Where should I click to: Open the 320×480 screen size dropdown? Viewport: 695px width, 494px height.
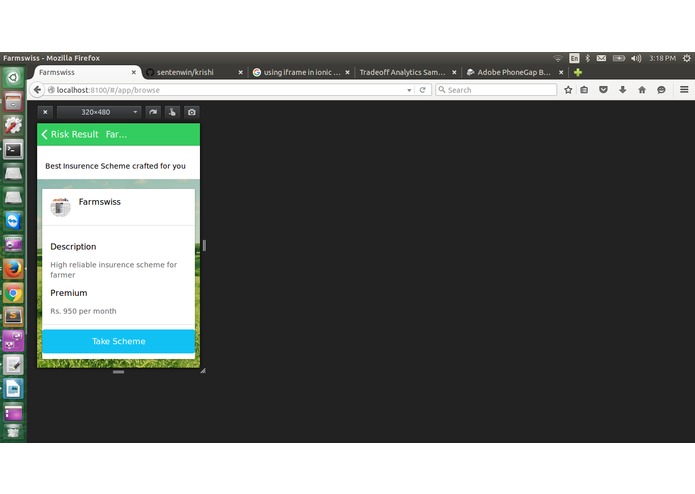point(99,112)
